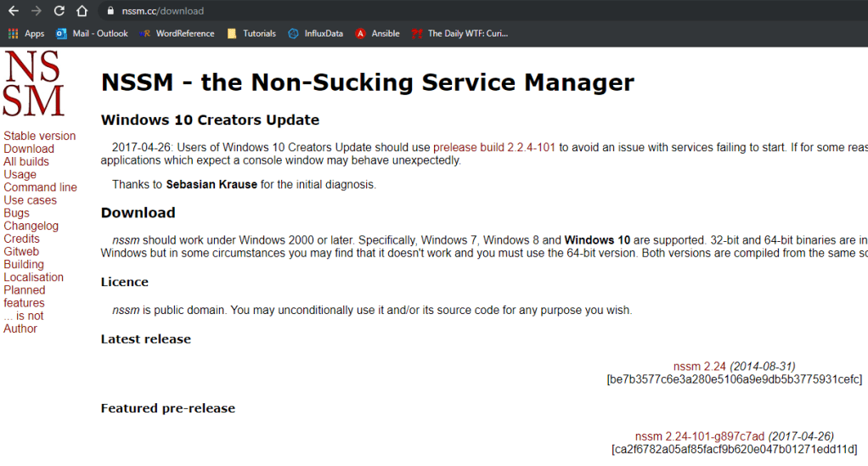Open the Tutorials bookmark folder

point(251,34)
